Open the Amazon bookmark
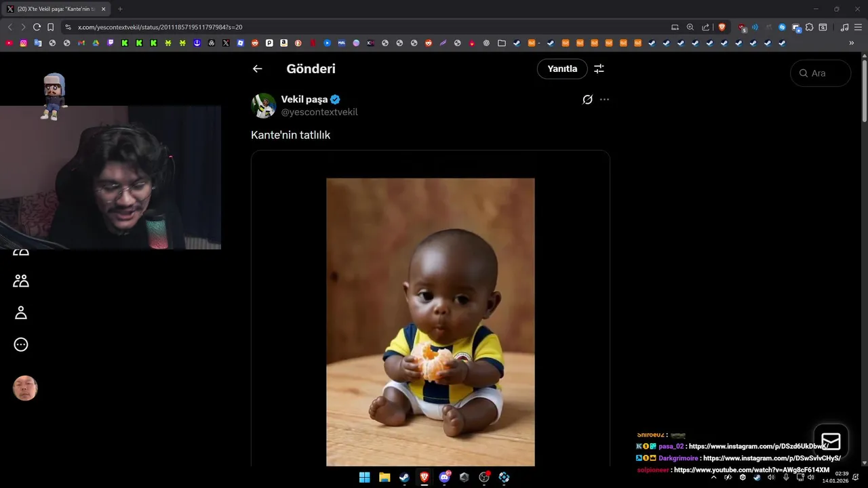This screenshot has width=868, height=488. [283, 43]
